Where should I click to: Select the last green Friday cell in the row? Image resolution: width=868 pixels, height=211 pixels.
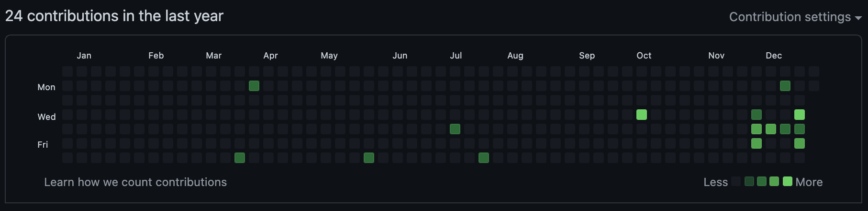coord(800,143)
